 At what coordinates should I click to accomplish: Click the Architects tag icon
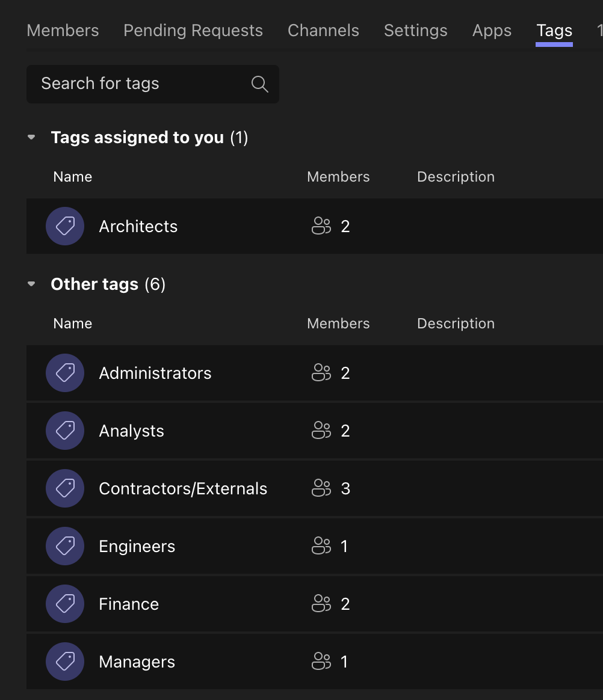point(65,226)
